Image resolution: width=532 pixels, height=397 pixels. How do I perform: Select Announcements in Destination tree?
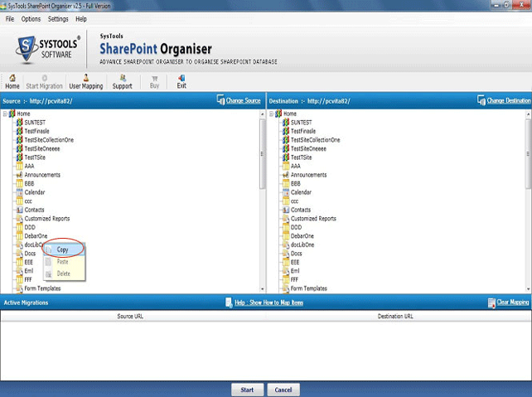pos(308,175)
